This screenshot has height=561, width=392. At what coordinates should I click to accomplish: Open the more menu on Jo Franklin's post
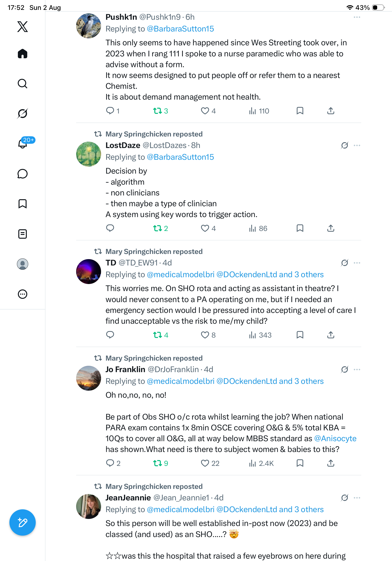357,370
